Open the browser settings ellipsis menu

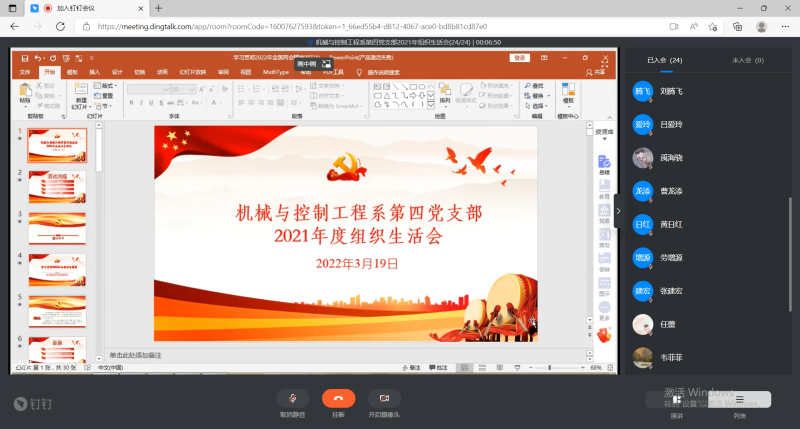(x=785, y=26)
